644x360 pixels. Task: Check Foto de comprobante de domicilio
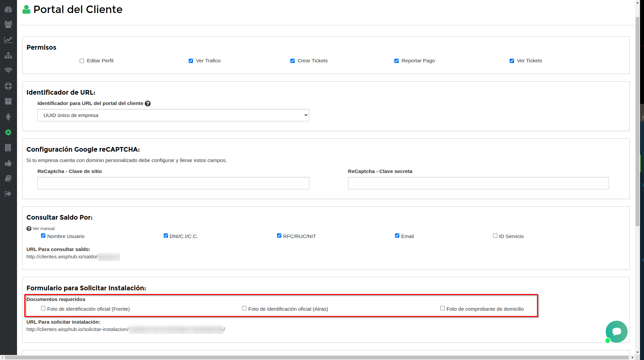(442, 308)
